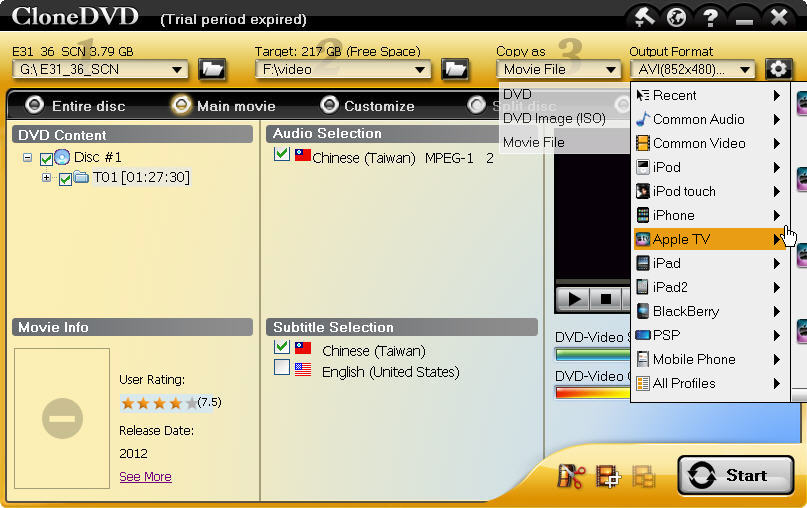The height and width of the screenshot is (508, 807).
Task: Open the See More link
Action: (145, 477)
